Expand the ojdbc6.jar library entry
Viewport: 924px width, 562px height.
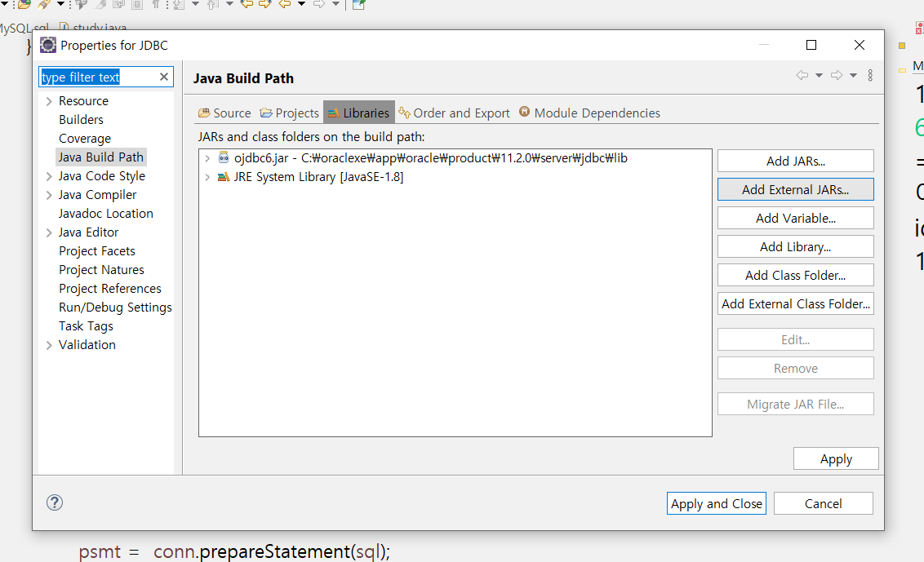(207, 158)
